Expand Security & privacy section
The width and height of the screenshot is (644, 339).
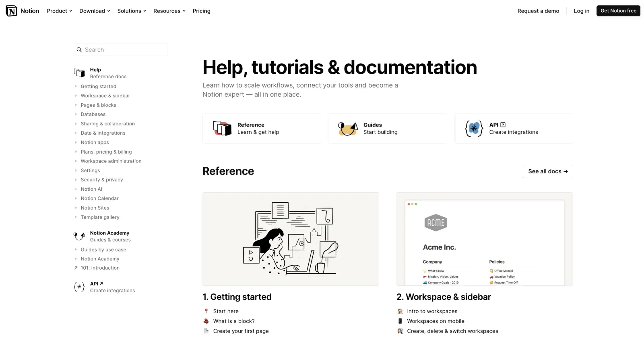coord(76,180)
